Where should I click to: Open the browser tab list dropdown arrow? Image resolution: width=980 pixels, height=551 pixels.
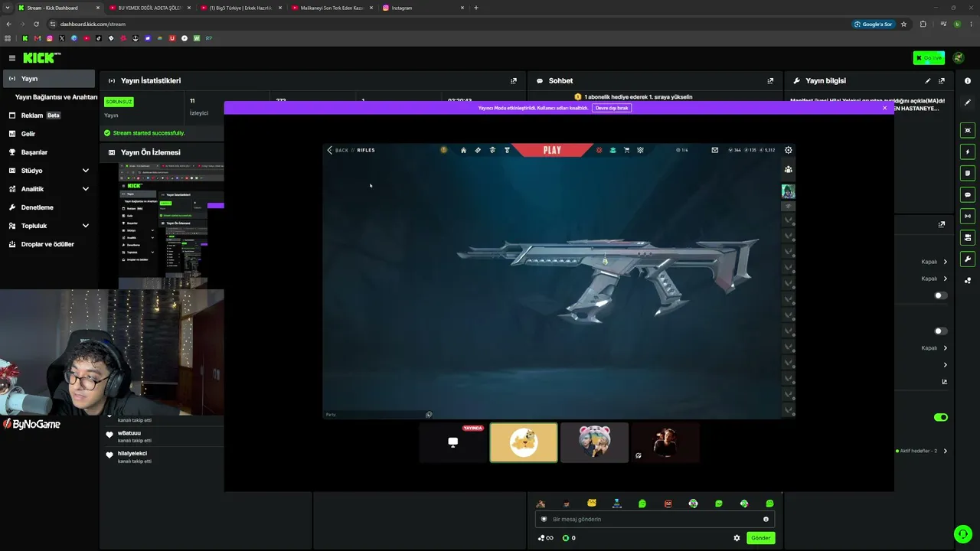click(8, 8)
